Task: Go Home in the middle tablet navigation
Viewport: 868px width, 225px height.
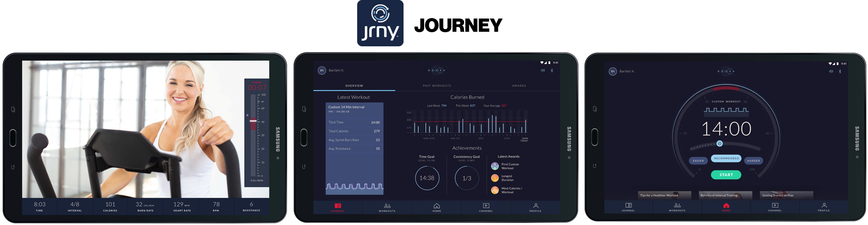Action: pos(437,207)
